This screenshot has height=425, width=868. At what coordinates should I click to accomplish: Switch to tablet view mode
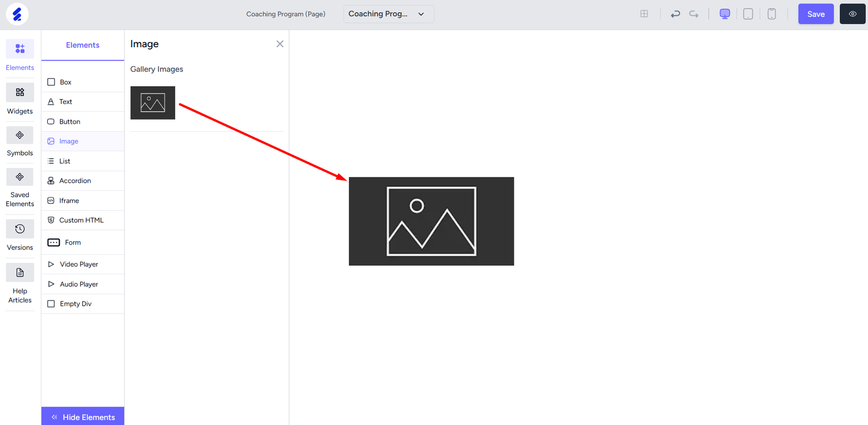click(748, 14)
